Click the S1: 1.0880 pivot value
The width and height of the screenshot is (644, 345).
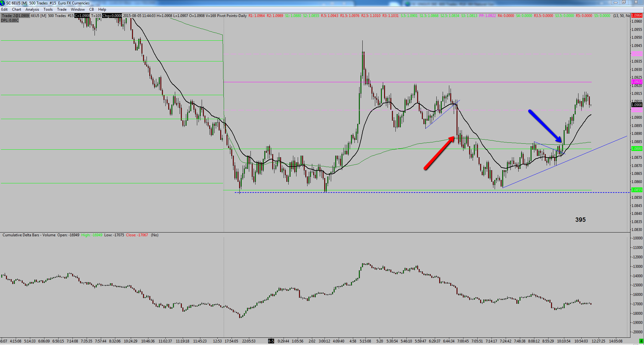click(x=293, y=15)
